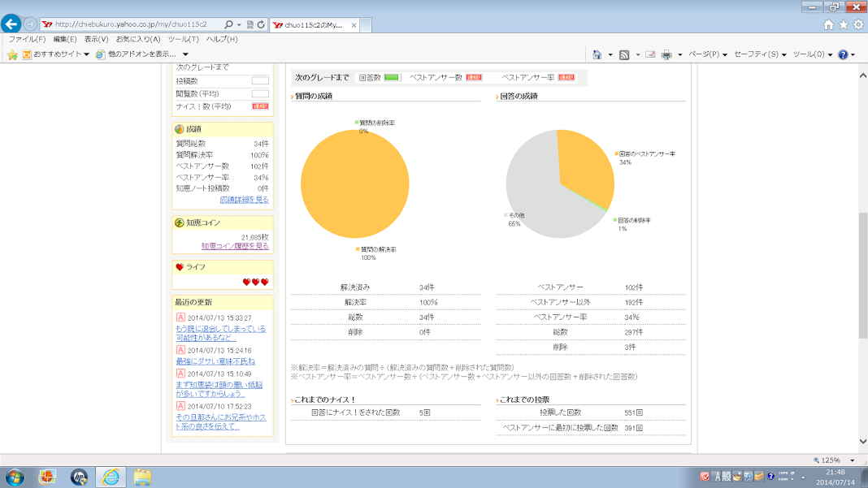Open the 表示(V) menu
The image size is (868, 488).
[97, 39]
